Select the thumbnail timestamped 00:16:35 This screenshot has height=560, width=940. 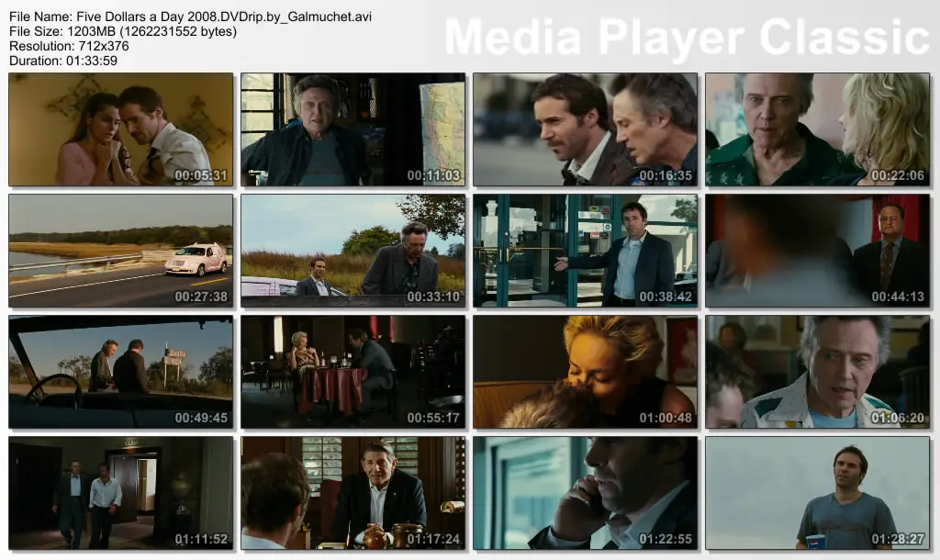(x=585, y=129)
